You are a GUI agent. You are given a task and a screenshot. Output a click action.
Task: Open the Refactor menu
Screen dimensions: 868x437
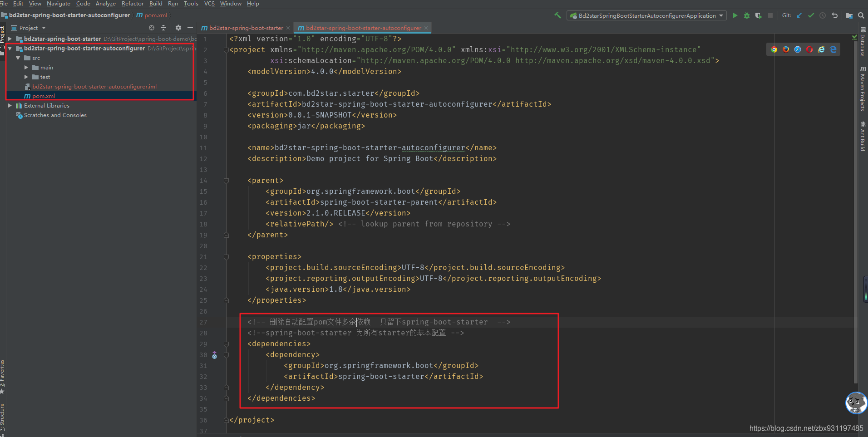133,4
